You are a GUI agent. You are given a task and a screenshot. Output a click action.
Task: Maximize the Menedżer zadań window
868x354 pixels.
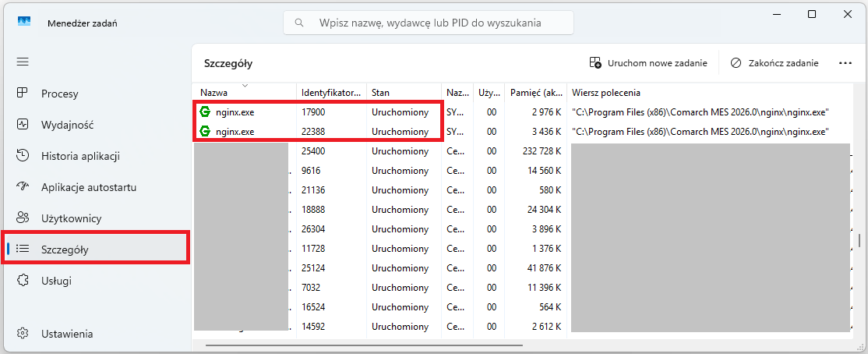812,14
